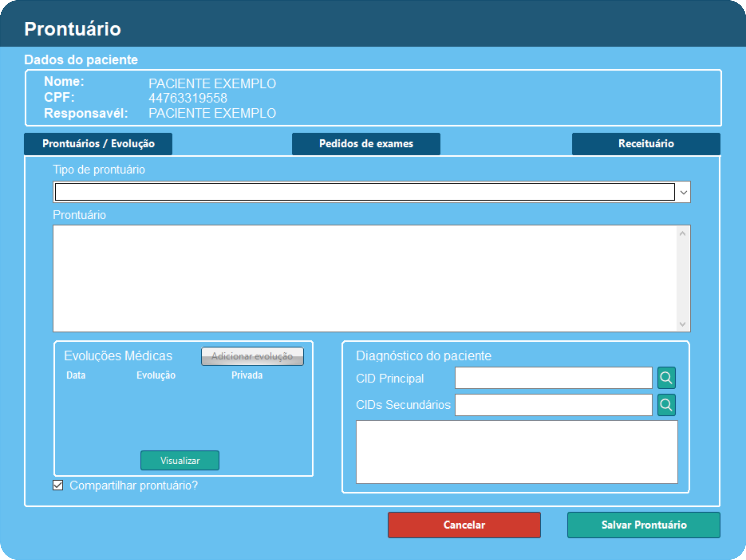Screen dimensions: 746x560
Task: Search CIDs Secundários with magnifier icon
Action: coord(666,405)
